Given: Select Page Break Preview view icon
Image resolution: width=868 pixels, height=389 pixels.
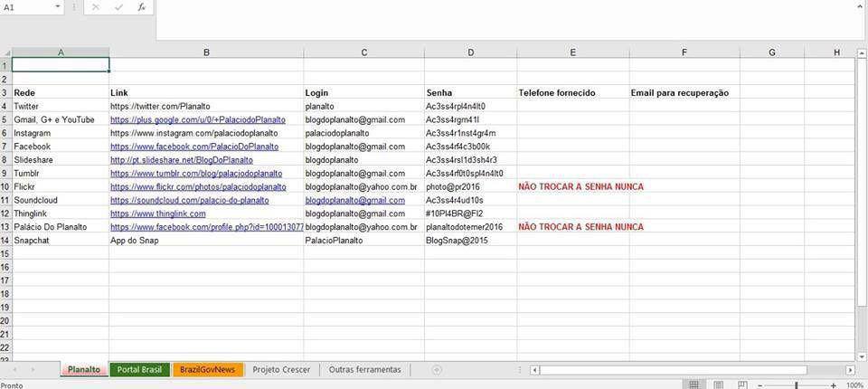Looking at the screenshot, I should tap(743, 384).
